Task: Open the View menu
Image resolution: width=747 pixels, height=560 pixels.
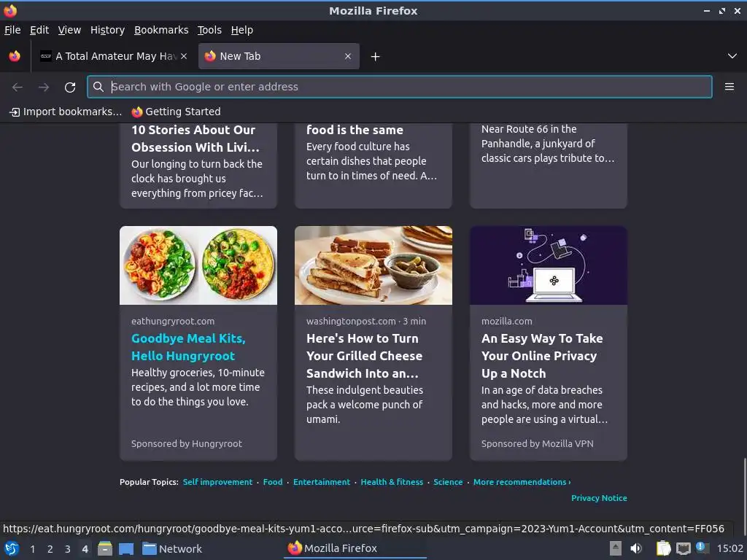Action: (x=69, y=30)
